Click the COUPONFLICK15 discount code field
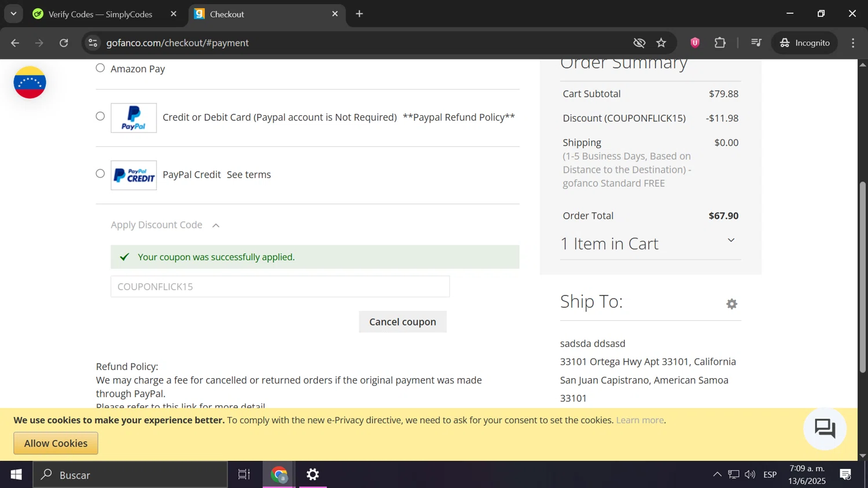 click(280, 287)
